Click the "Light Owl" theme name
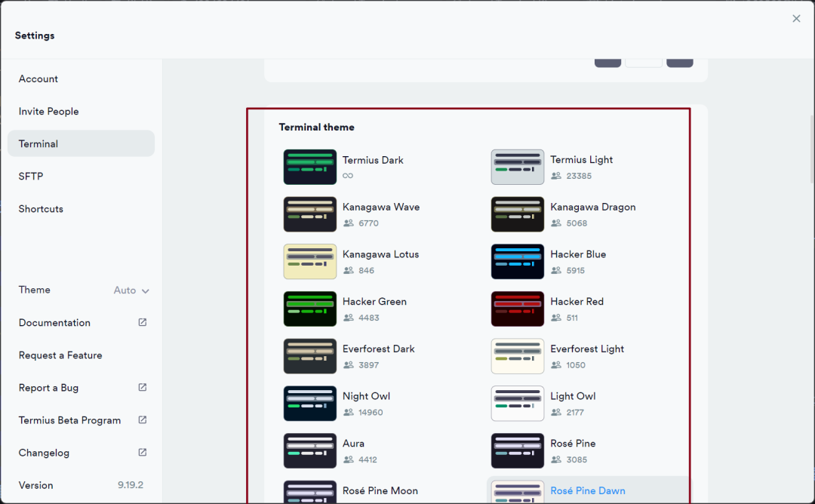Screen dimensions: 815x504 click(x=573, y=396)
